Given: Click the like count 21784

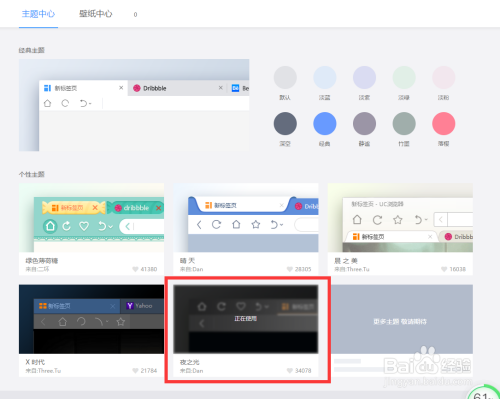Looking at the screenshot, I should click(149, 371).
